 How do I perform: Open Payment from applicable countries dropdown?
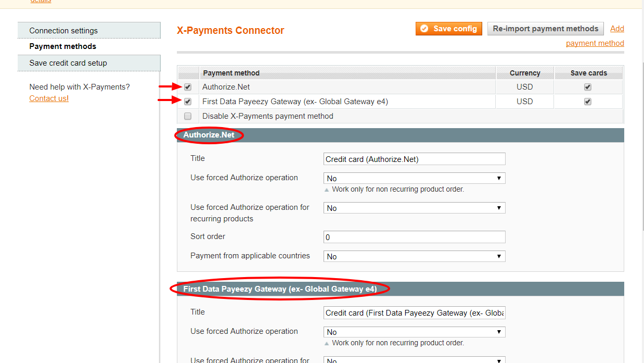(x=415, y=256)
